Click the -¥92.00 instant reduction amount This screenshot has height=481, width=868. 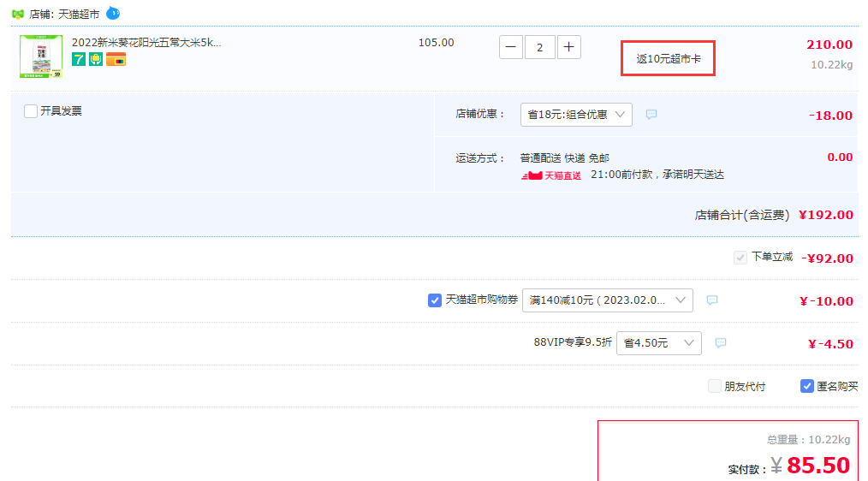(x=827, y=258)
